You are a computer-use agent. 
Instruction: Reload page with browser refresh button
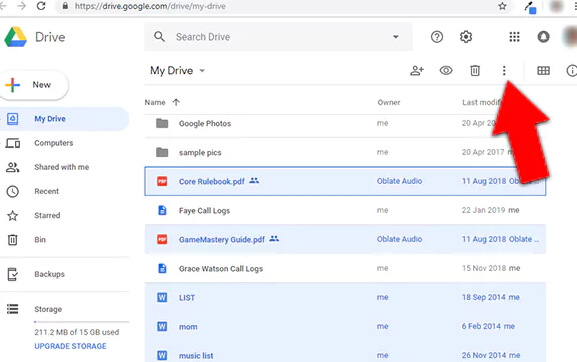(x=41, y=6)
